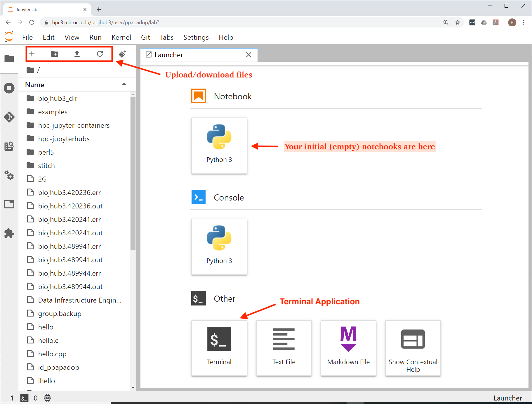
Task: Launch a Python 3 notebook
Action: coord(219,146)
